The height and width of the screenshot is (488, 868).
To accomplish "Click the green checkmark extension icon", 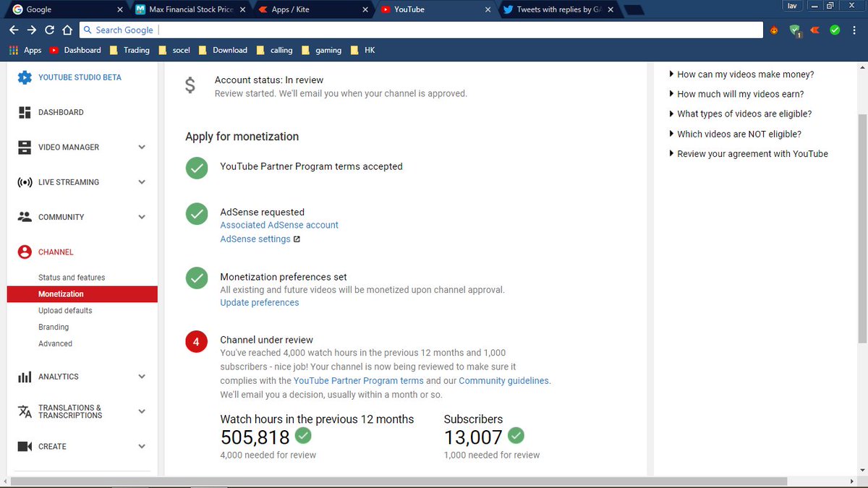I will (x=835, y=30).
